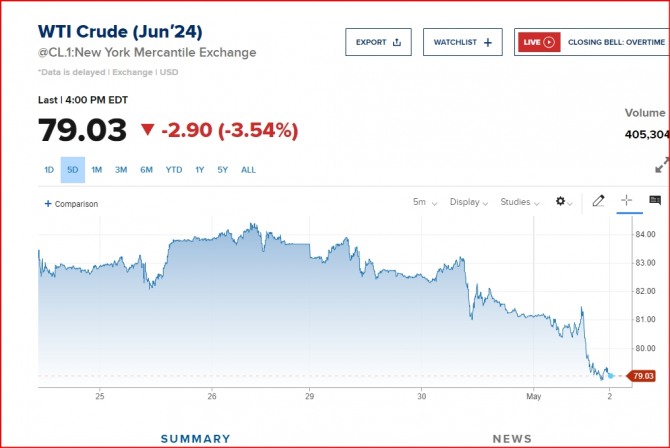
Task: Open the 5m interval dropdown
Action: (x=424, y=202)
